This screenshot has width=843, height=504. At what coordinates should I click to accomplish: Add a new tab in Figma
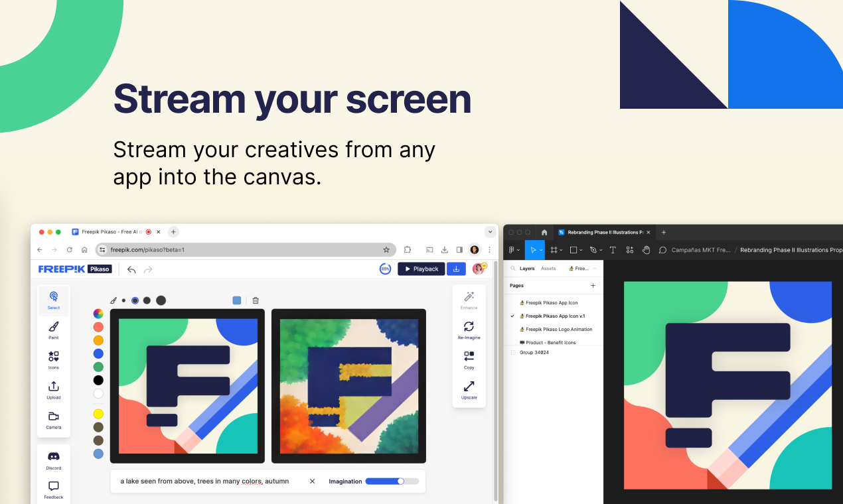[x=664, y=232]
